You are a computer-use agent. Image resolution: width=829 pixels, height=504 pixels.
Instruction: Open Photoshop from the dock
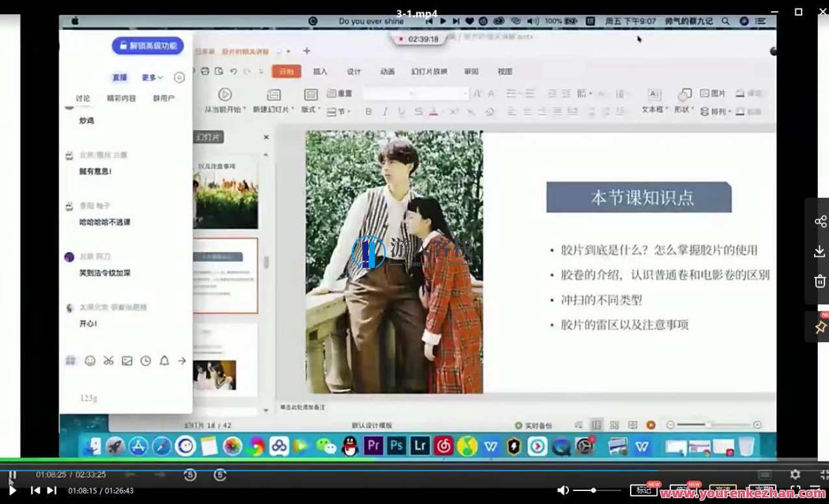click(x=395, y=446)
